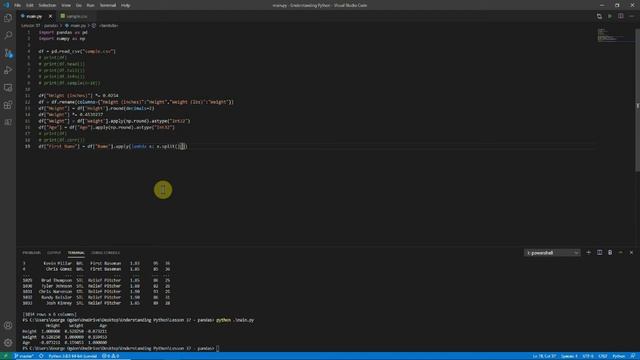Kill the terminal with trash icon
Viewport: 640px width, 360px height.
610,253
